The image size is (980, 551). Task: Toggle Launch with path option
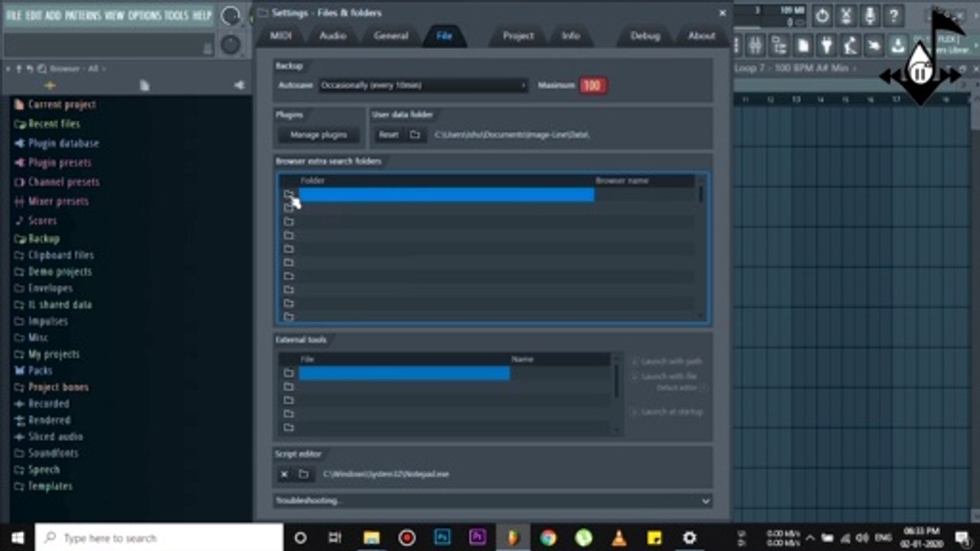[667, 361]
